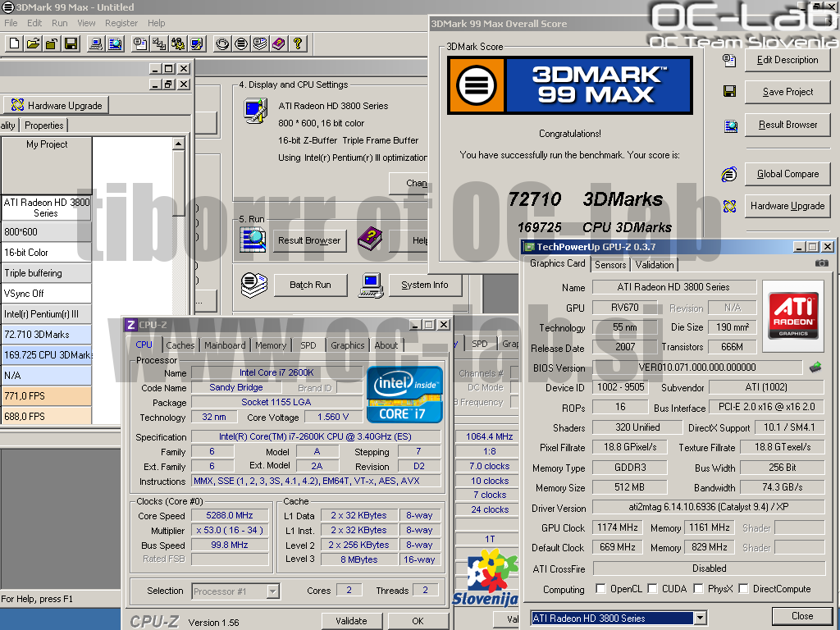840x630 pixels.
Task: Toggle the CUDA checkbox in GPU-Z
Action: (652, 589)
